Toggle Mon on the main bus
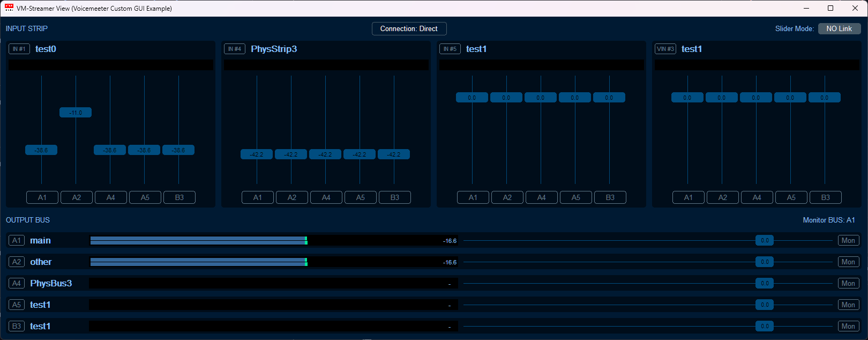This screenshot has height=340, width=868. pos(848,240)
